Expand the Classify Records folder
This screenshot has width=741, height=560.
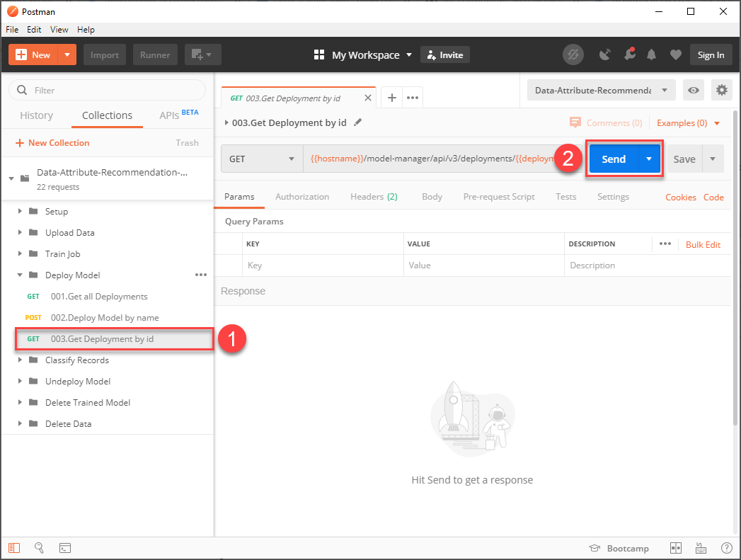pos(20,360)
